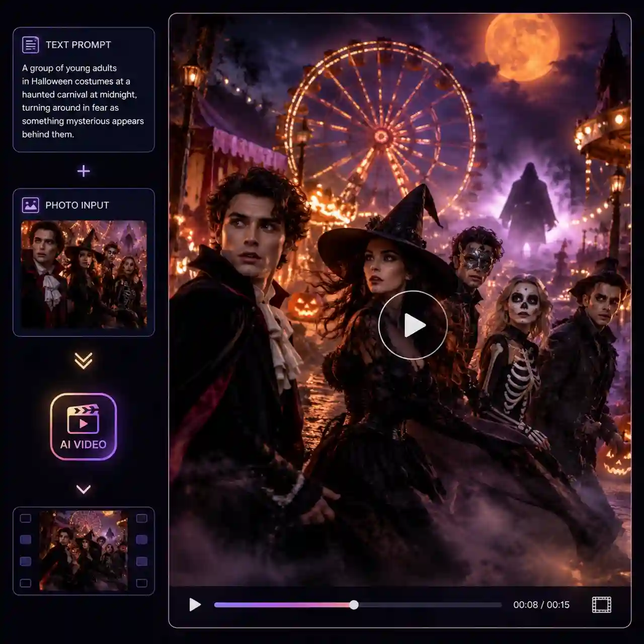644x644 pixels.
Task: Open the photo input thumbnail image
Action: click(x=84, y=274)
